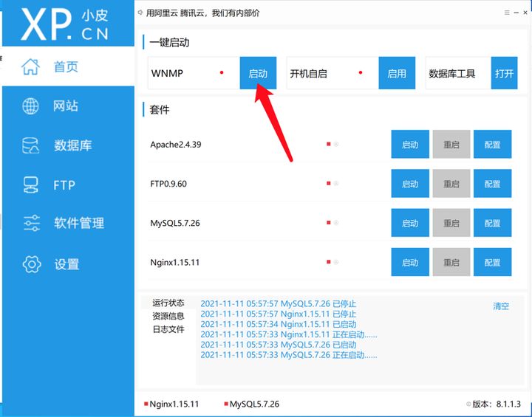Switch to 日志文件 tab
The width and height of the screenshot is (532, 417).
pos(168,329)
